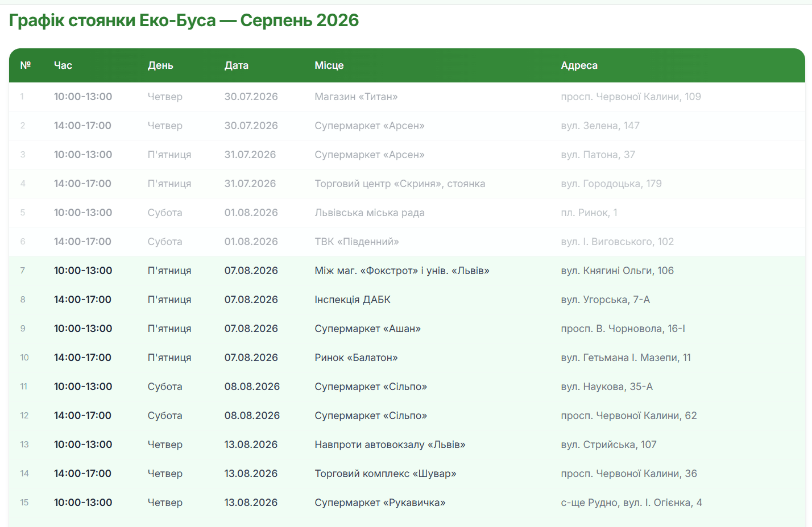The image size is (812, 527).
Task: Select row number 7 in the № column
Action: 23,271
